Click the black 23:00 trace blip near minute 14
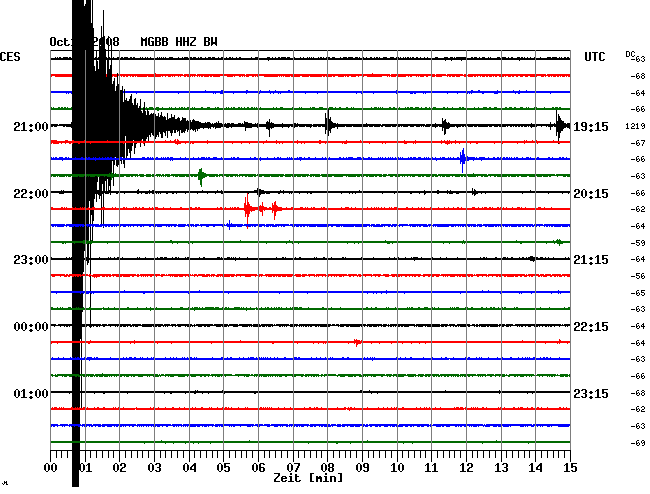 coord(532,259)
